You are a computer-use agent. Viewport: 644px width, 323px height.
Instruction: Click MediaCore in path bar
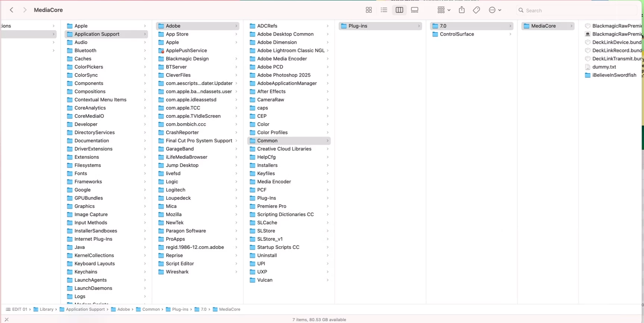226,309
